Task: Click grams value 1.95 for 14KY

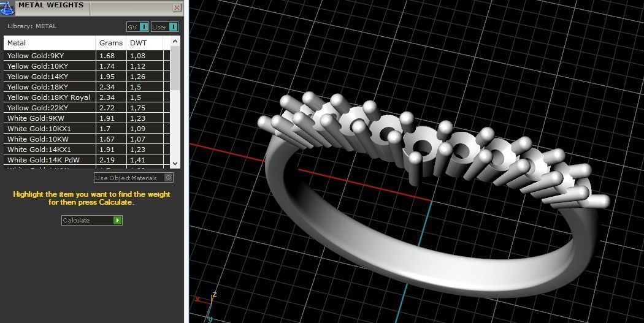Action: (107, 77)
